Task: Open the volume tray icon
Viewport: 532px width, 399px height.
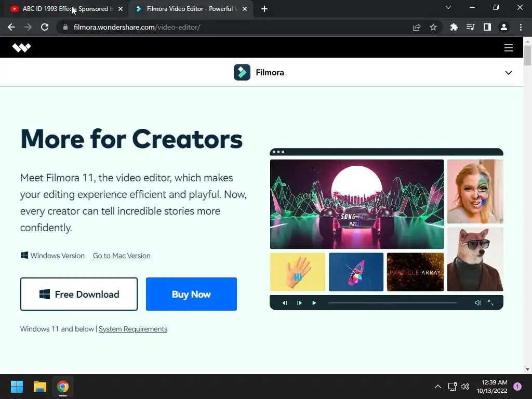Action: [465, 387]
